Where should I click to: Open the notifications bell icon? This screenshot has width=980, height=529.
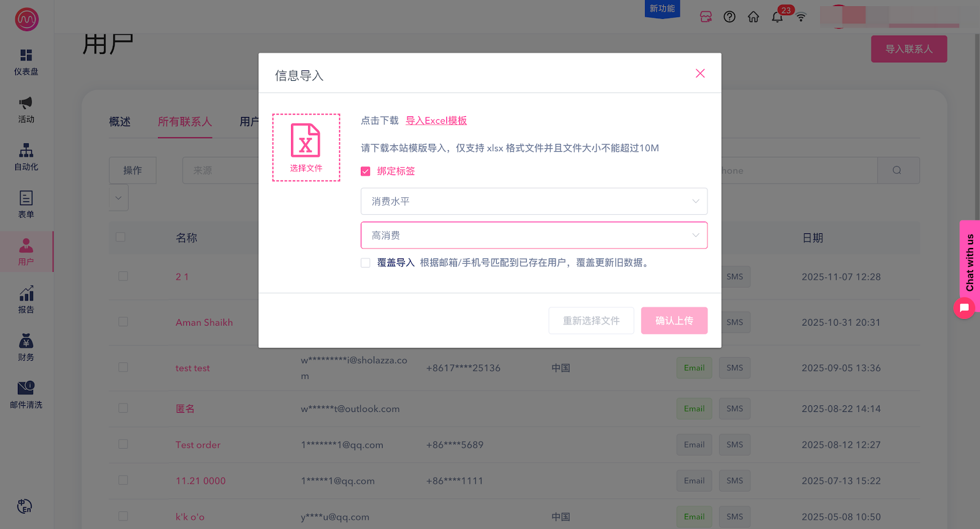click(777, 17)
